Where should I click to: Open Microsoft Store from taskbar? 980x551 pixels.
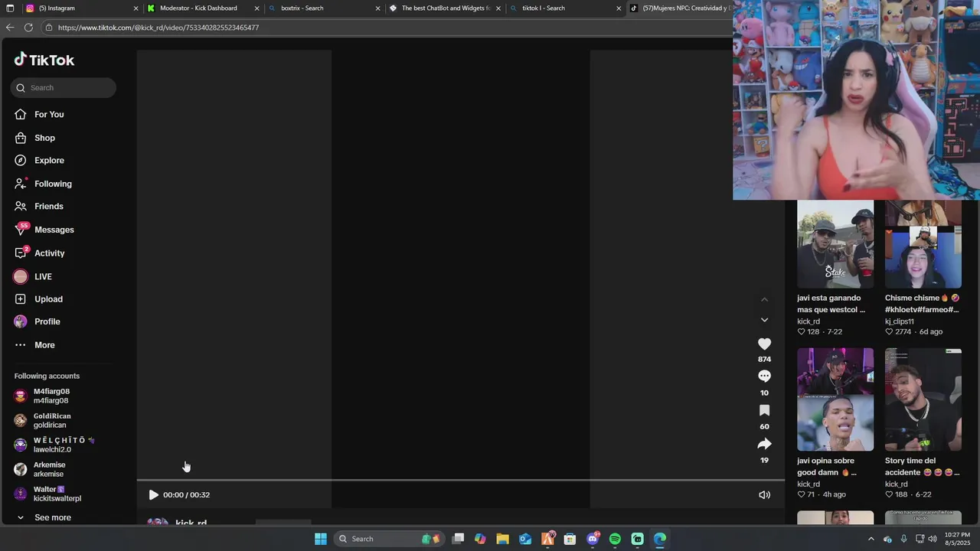pos(570,539)
